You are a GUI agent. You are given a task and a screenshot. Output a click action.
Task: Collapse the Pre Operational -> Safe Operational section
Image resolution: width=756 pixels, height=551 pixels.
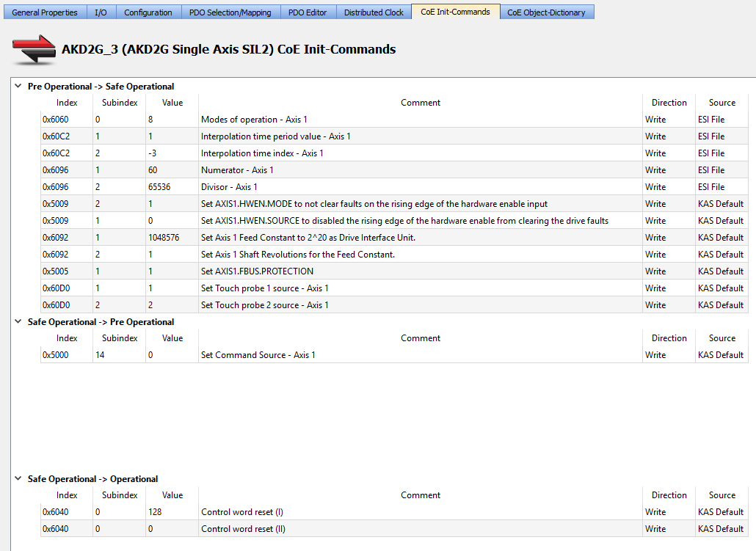[18, 86]
